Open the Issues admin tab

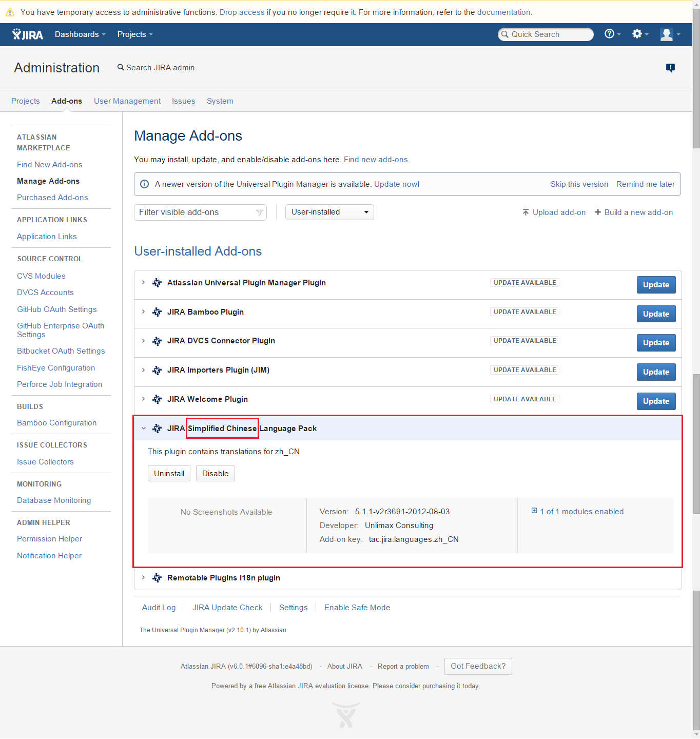coord(184,101)
